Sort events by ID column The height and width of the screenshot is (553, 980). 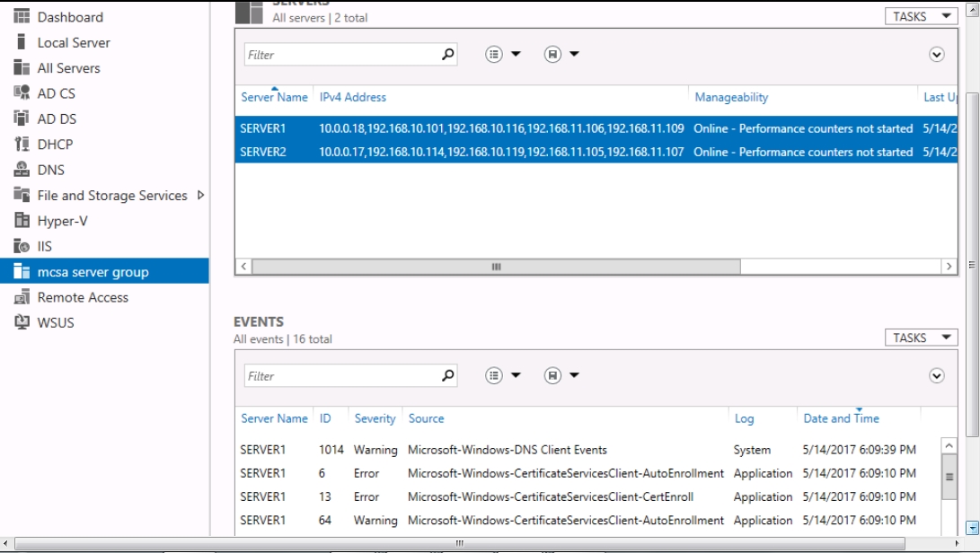pyautogui.click(x=325, y=418)
